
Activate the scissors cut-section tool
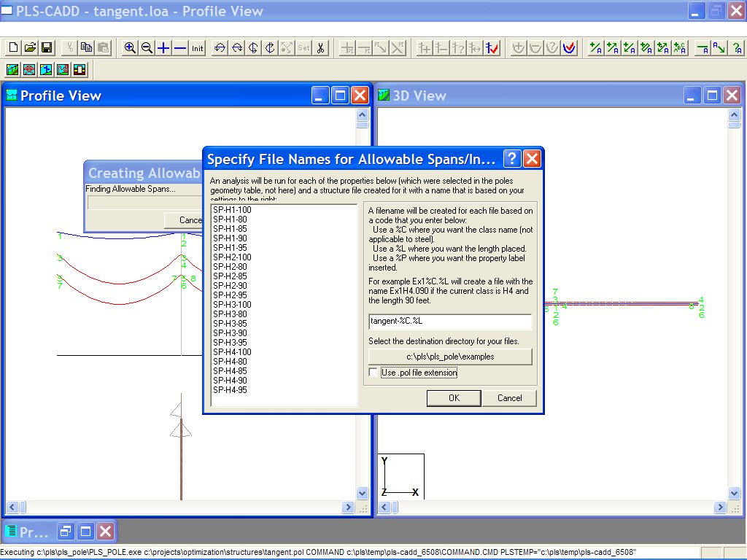pos(320,48)
